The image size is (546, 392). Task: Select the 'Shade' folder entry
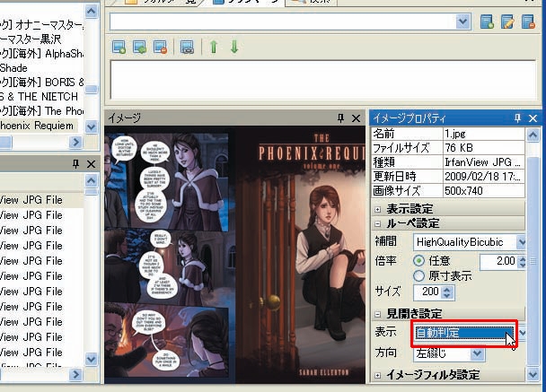(x=13, y=67)
